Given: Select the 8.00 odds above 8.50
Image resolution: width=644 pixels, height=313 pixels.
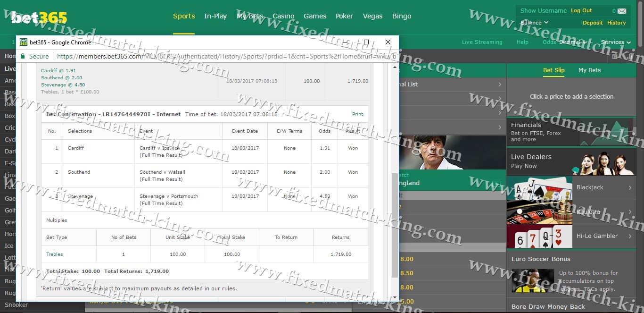Looking at the screenshot, I should point(406,259).
